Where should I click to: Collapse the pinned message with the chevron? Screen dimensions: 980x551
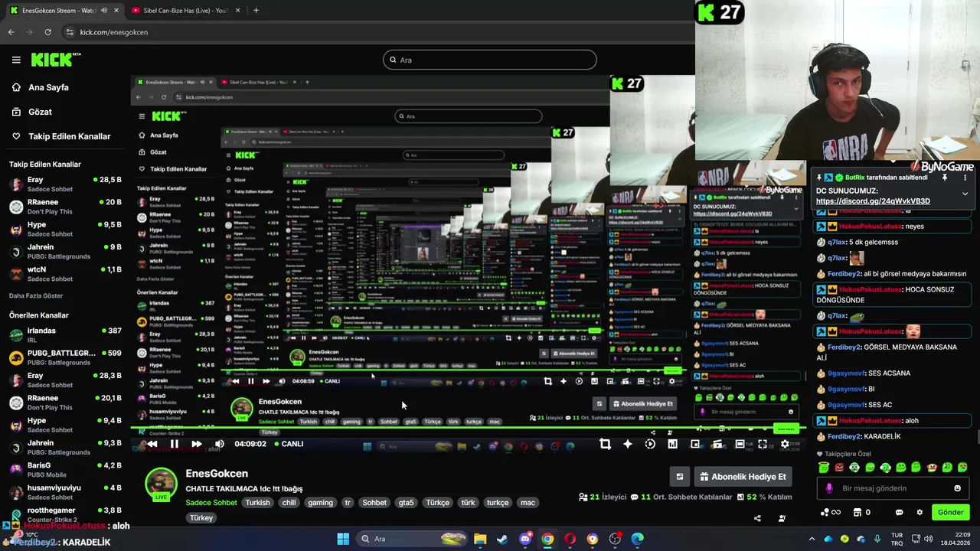[x=965, y=194]
